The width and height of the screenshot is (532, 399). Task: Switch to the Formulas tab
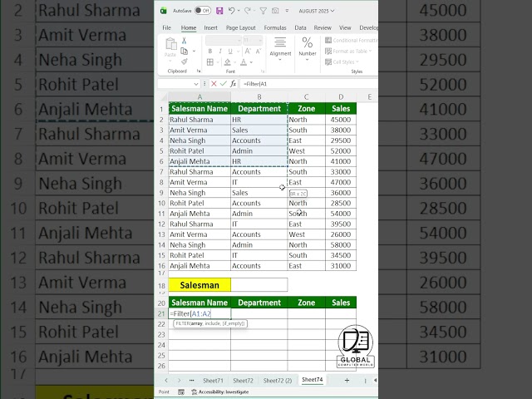pyautogui.click(x=275, y=27)
